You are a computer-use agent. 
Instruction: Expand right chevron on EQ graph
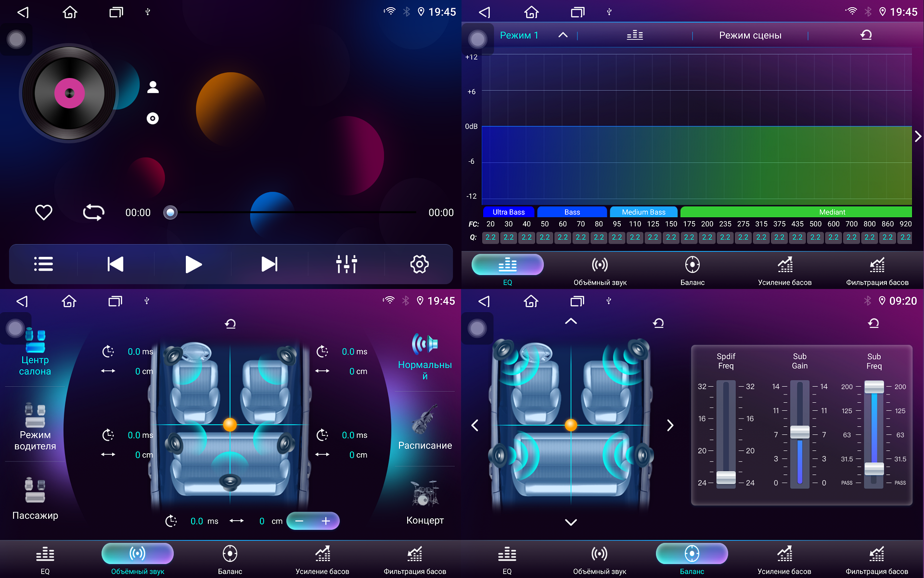click(917, 136)
